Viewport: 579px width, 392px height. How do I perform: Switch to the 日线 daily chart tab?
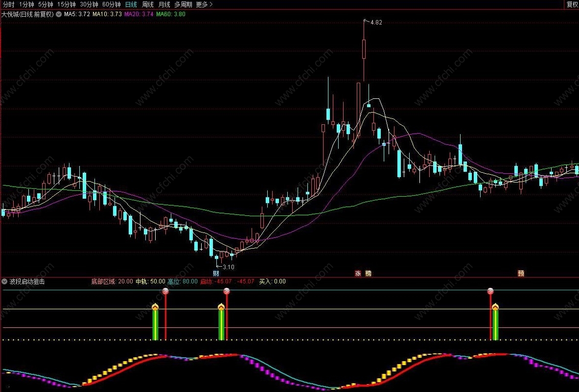click(x=131, y=4)
